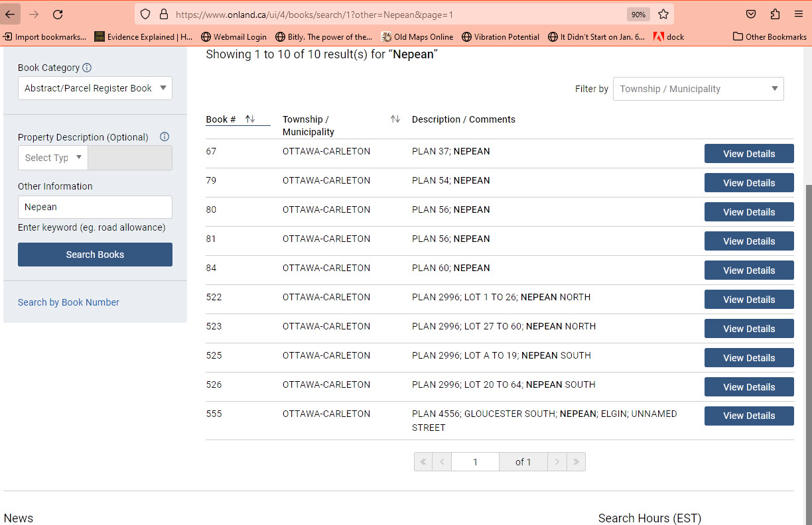
Task: Follow the Search by Book Number link
Action: pyautogui.click(x=68, y=302)
